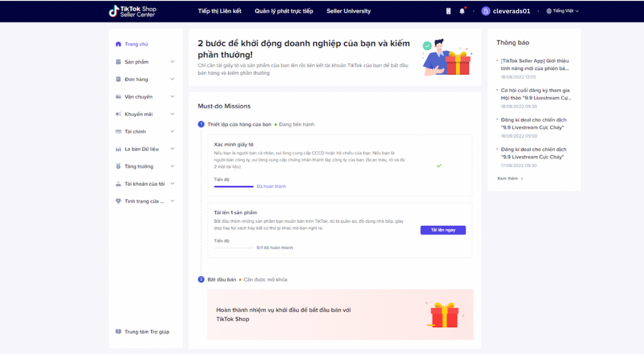Open the 18/08/2022 09:00 deal notification
The height and width of the screenshot is (358, 644).
click(x=534, y=124)
